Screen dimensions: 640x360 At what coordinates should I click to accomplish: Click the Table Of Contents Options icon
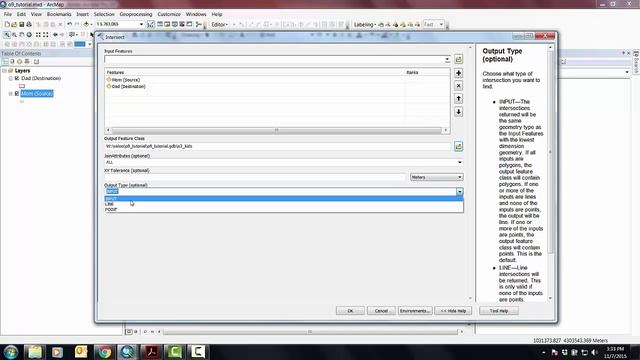point(36,62)
